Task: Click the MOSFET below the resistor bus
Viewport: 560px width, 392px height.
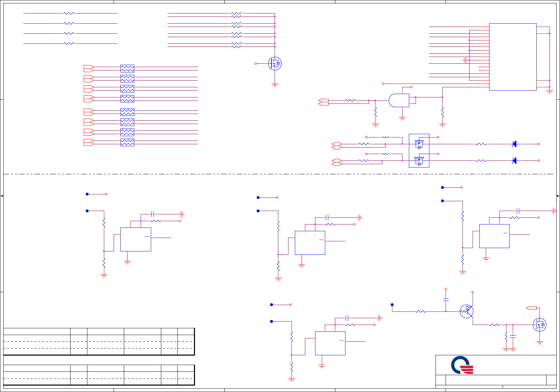Action: click(275, 63)
